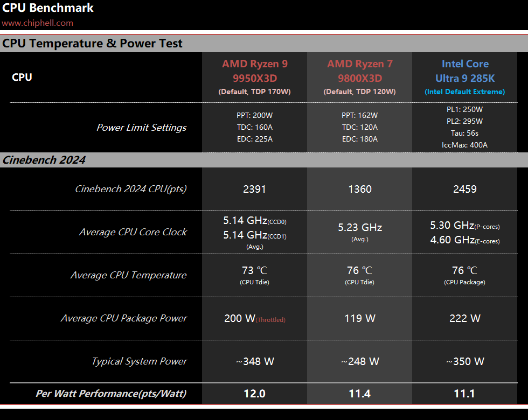This screenshot has width=528, height=420.
Task: Select the "200 W" package power value
Action: (240, 318)
